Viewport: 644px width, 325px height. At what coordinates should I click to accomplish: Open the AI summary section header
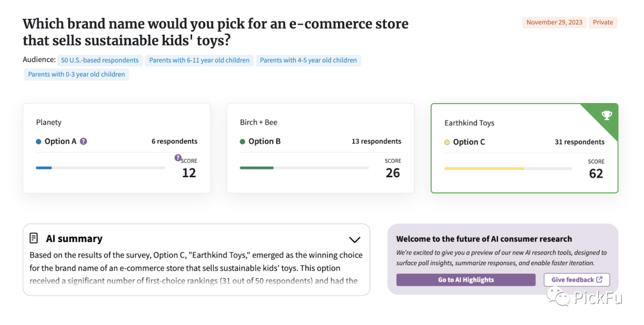[x=74, y=239]
